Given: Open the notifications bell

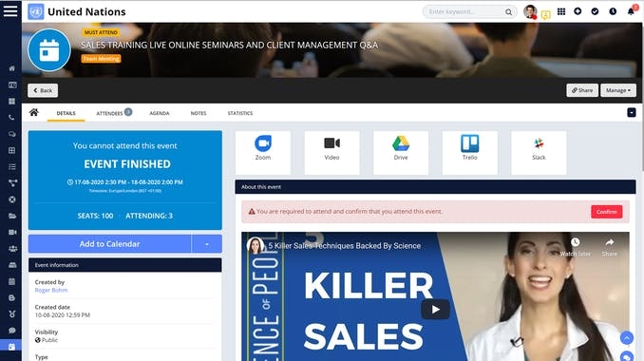Looking at the screenshot, I should 631,11.
